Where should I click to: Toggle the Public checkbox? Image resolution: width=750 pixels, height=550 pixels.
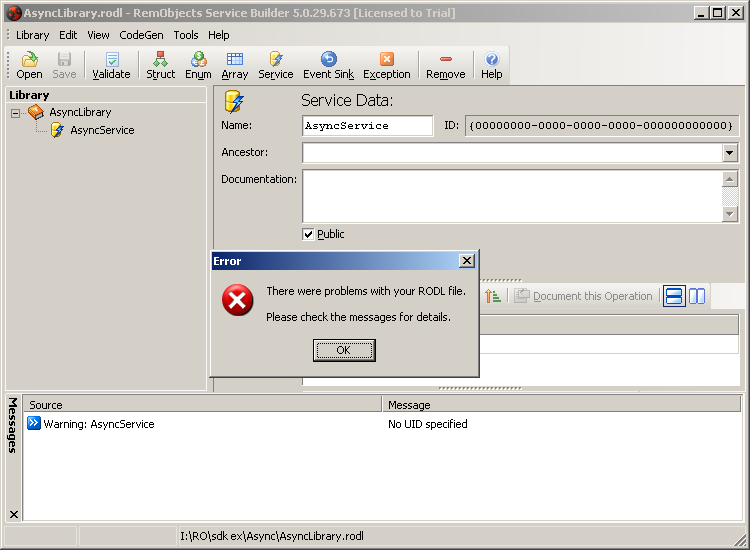pyautogui.click(x=308, y=234)
